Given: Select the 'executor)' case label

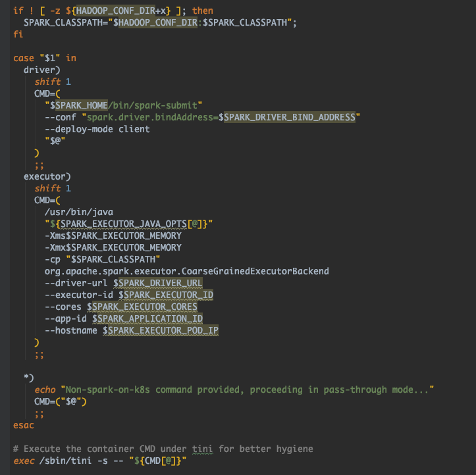Looking at the screenshot, I should coord(47,176).
